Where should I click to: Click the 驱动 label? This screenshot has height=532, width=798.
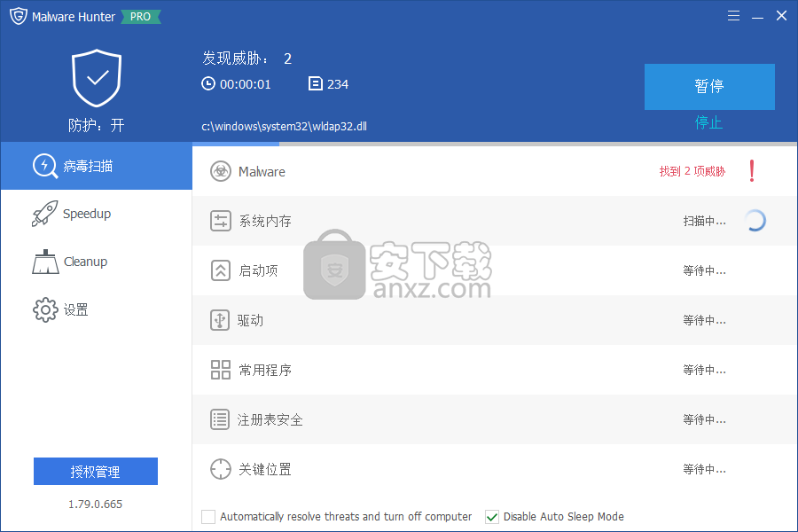tap(250, 320)
